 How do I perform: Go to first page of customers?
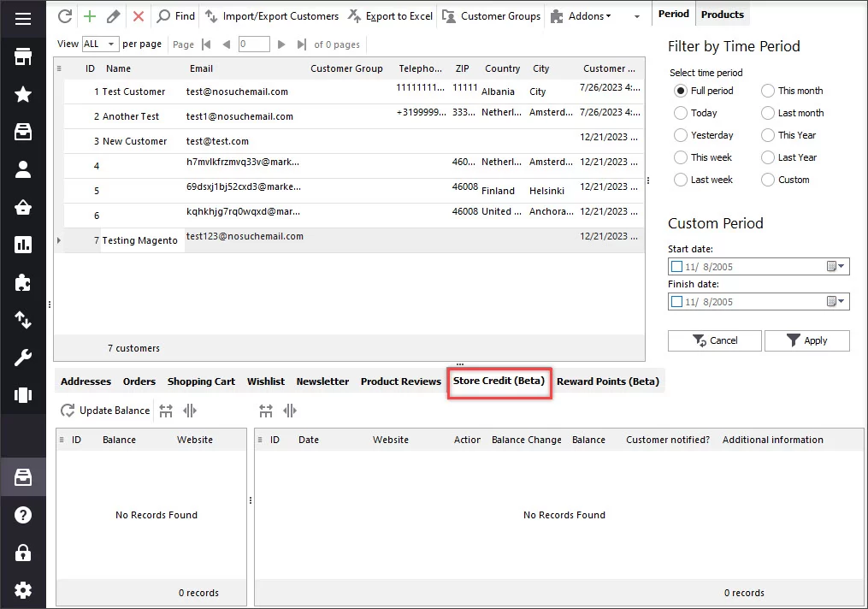pyautogui.click(x=206, y=44)
